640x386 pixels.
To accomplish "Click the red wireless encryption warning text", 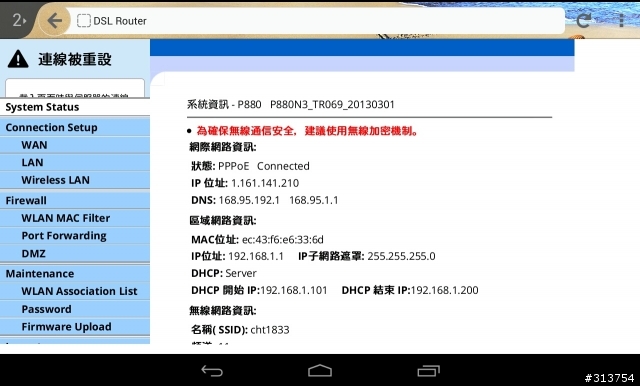I will [307, 131].
